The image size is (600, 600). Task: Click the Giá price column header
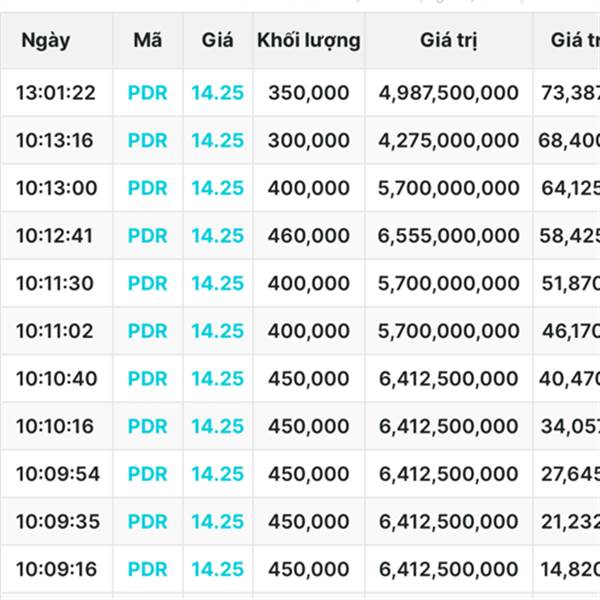pos(217,41)
